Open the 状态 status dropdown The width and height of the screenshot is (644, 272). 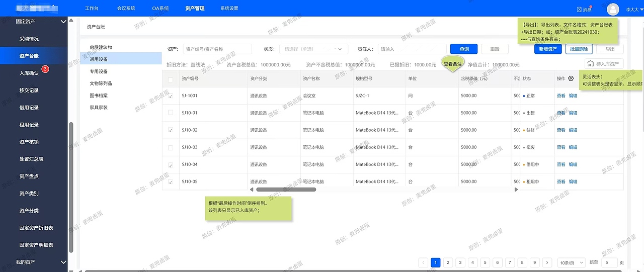[313, 49]
